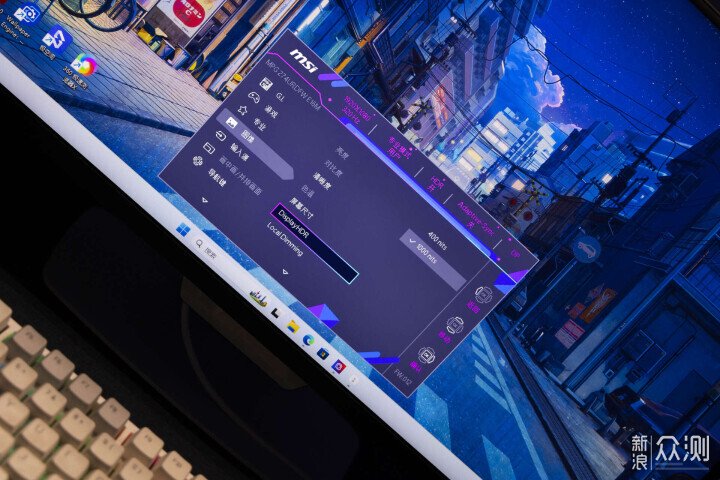This screenshot has width=720, height=480.
Task: Open the 导航键 menu entry
Action: (x=217, y=177)
